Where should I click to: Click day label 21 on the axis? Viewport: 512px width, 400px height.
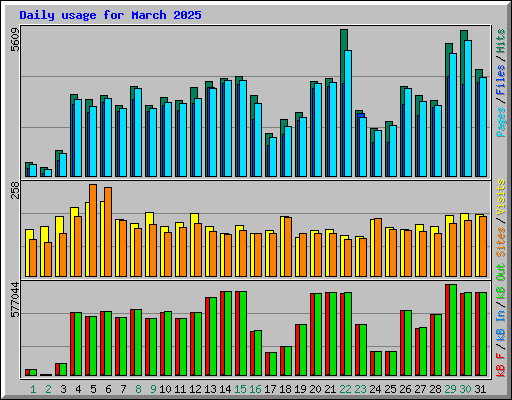point(330,389)
